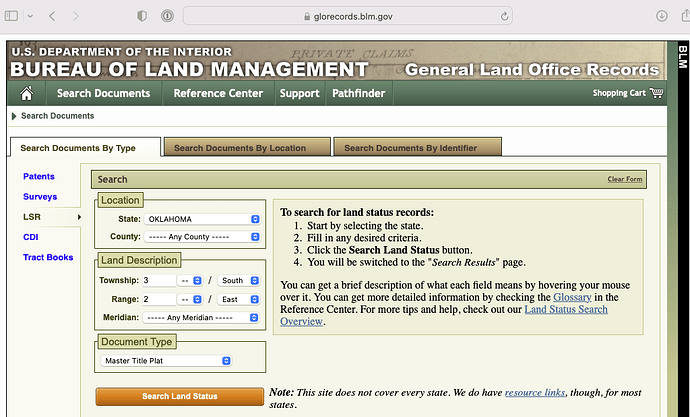Click the Bureau of Land Management heading

pyautogui.click(x=189, y=70)
